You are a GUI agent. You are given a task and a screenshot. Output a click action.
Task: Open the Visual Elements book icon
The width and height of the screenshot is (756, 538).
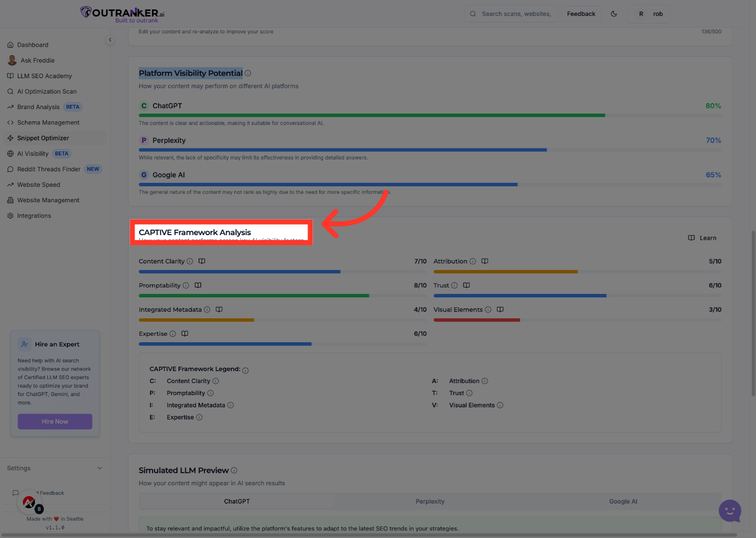[x=500, y=309]
